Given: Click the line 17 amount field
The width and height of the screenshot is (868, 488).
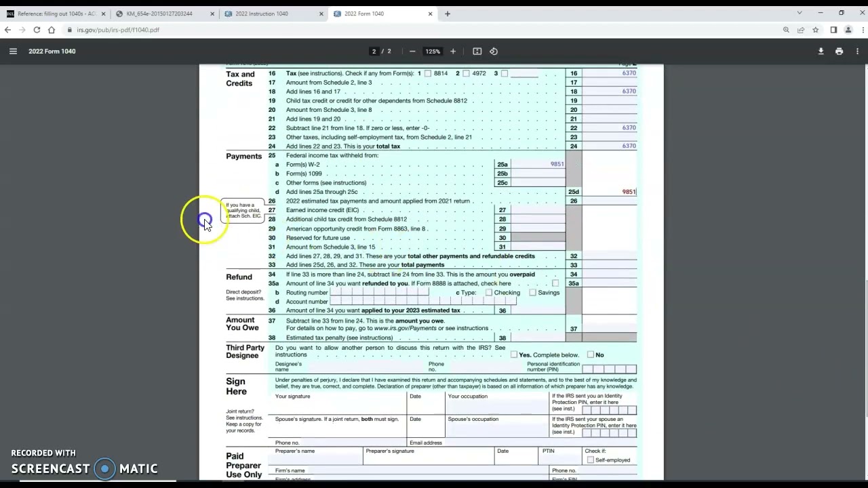Looking at the screenshot, I should (x=610, y=83).
